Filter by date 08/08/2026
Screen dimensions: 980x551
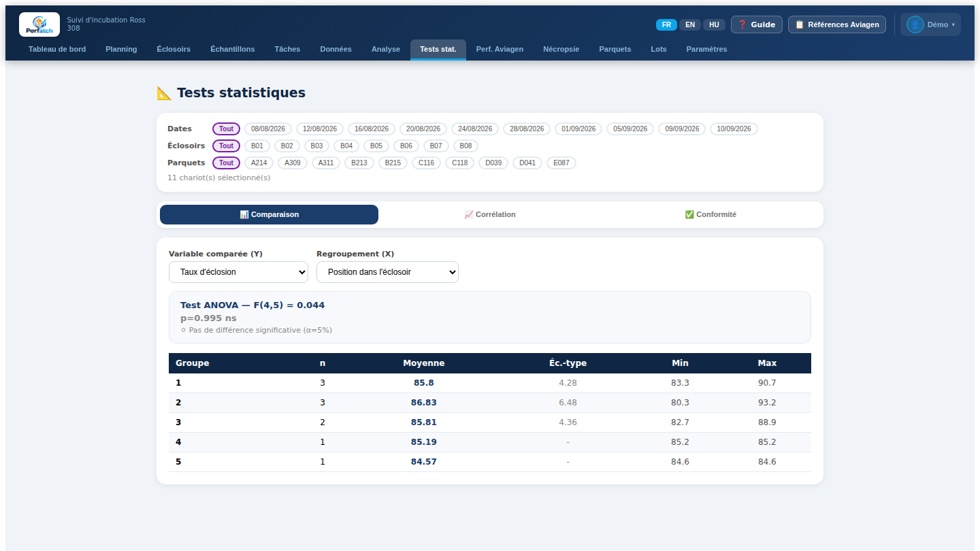pos(268,129)
